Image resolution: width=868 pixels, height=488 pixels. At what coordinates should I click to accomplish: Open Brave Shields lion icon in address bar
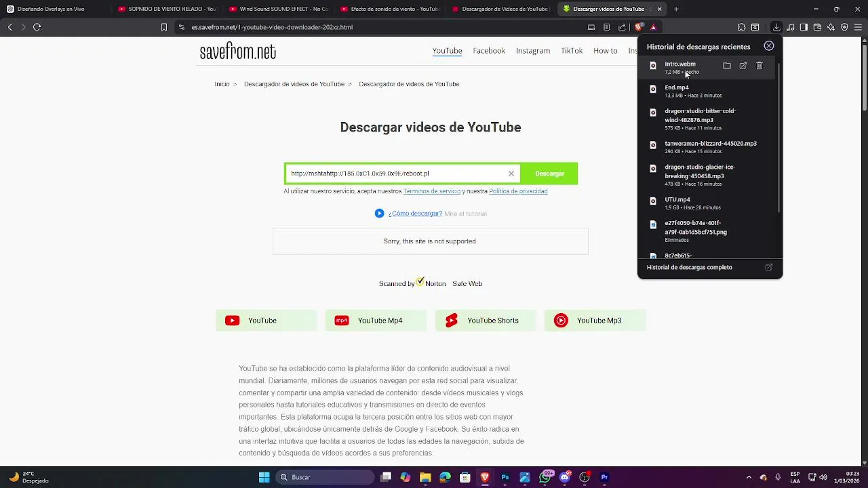coord(639,27)
